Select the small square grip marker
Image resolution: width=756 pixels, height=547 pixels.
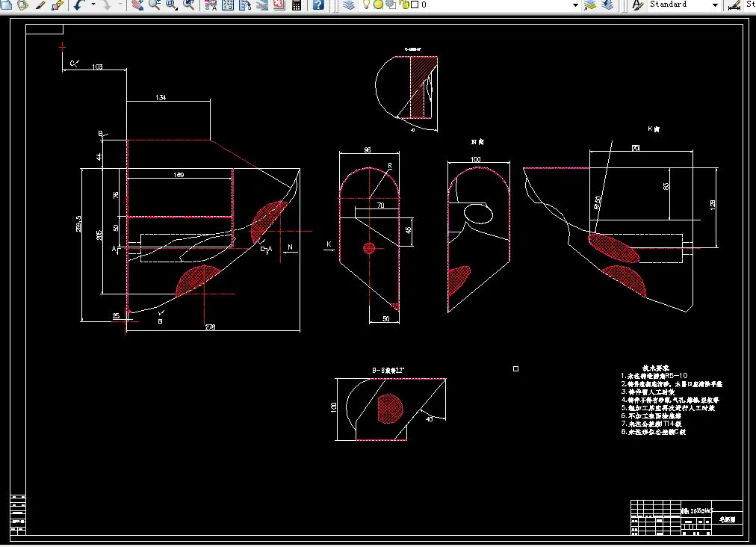[x=516, y=368]
